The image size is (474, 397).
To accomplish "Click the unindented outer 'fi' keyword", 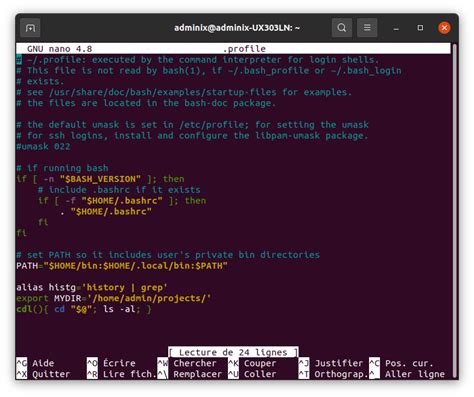I will point(22,233).
